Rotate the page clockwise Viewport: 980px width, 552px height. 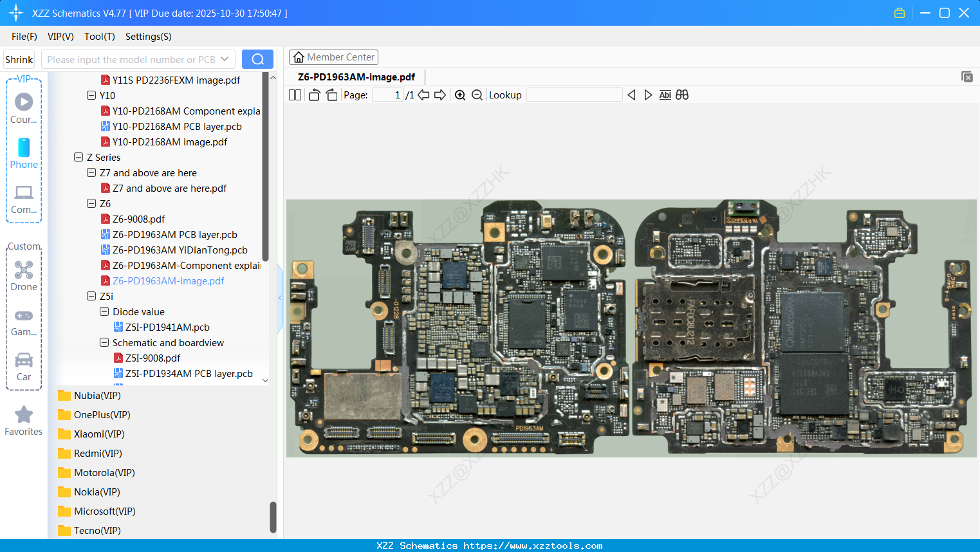tap(331, 95)
